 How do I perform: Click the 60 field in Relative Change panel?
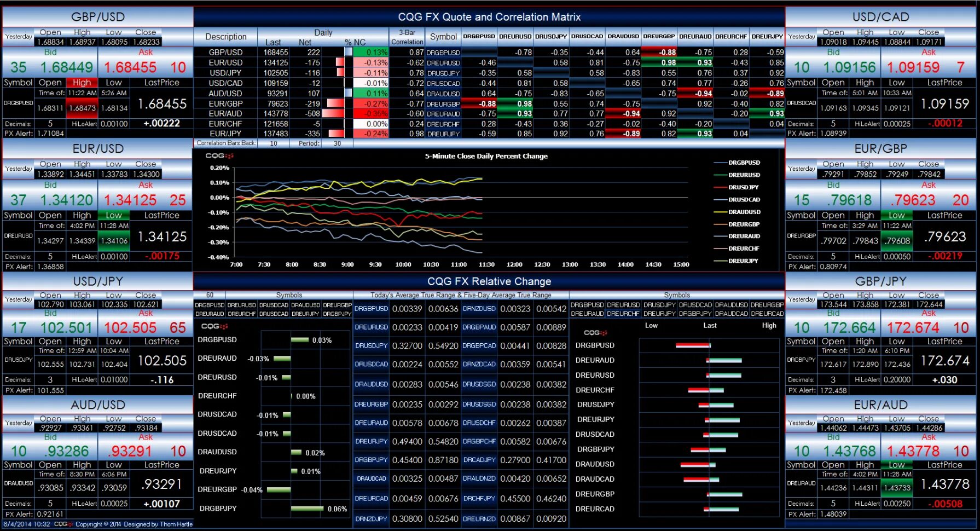point(210,295)
